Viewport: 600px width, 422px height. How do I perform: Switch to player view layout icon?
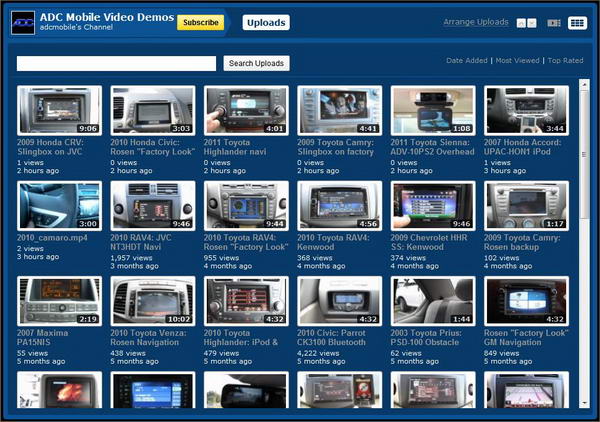[x=554, y=23]
